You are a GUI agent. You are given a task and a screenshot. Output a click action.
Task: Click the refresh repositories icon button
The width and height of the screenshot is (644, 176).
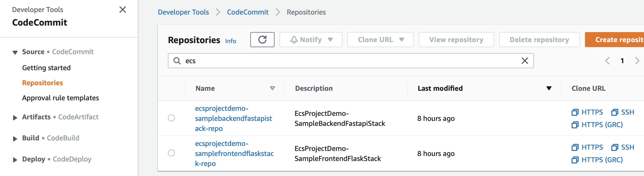click(x=262, y=40)
